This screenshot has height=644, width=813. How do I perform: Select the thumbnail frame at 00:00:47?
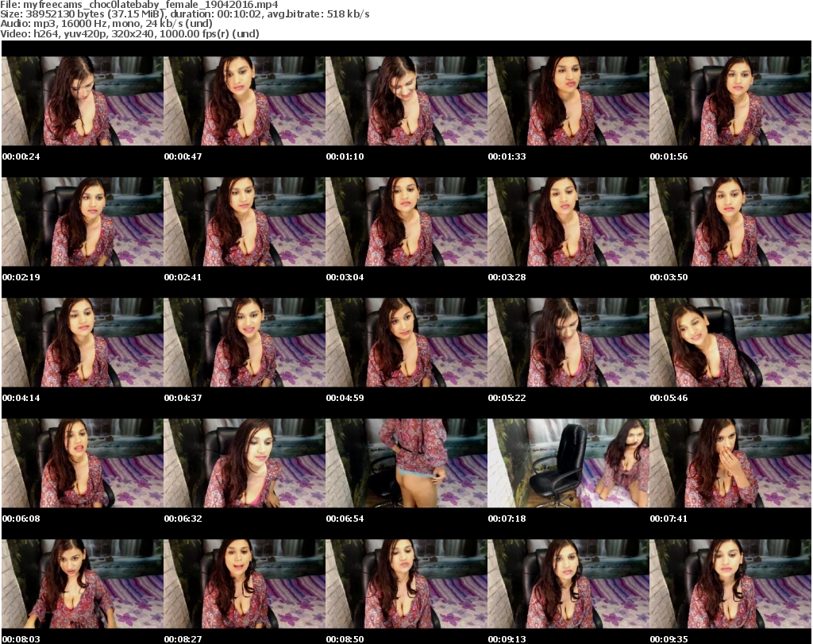245,101
